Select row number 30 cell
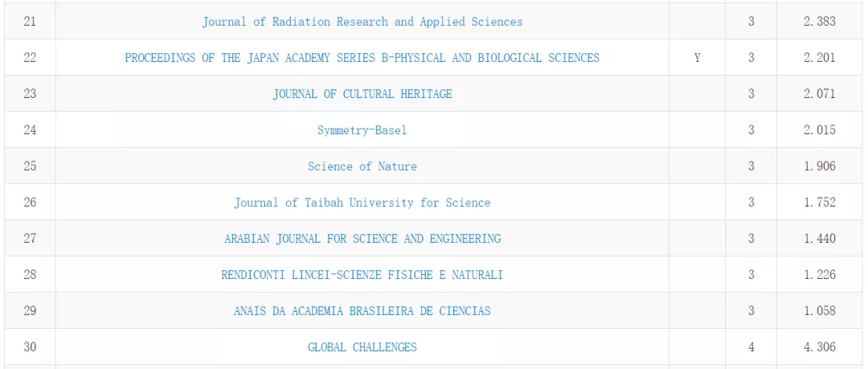The height and width of the screenshot is (369, 868). 30,347
